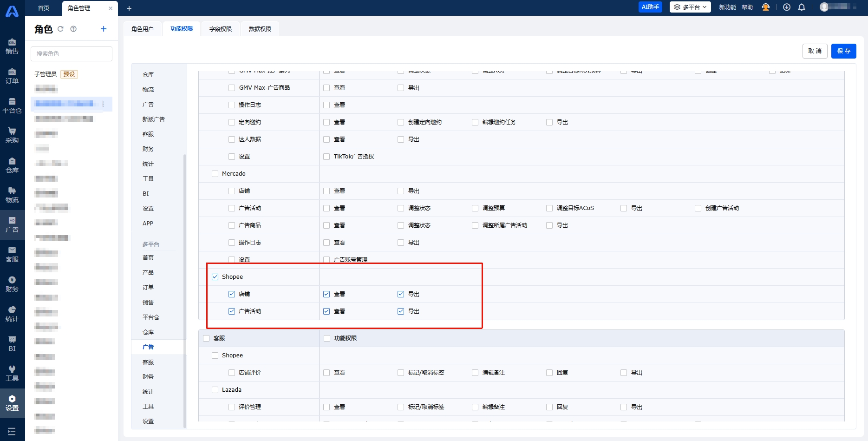
Task: Close the 角色管理 tab
Action: pos(111,8)
